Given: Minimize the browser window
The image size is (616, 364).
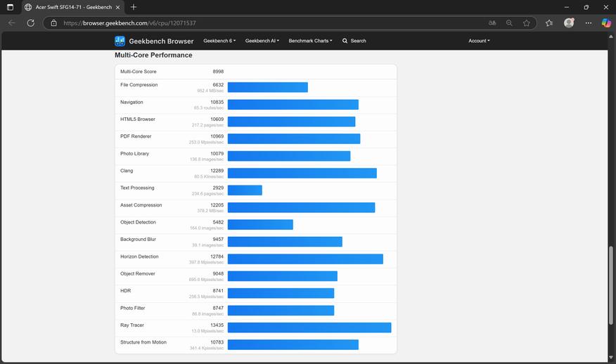Looking at the screenshot, I should tap(567, 7).
